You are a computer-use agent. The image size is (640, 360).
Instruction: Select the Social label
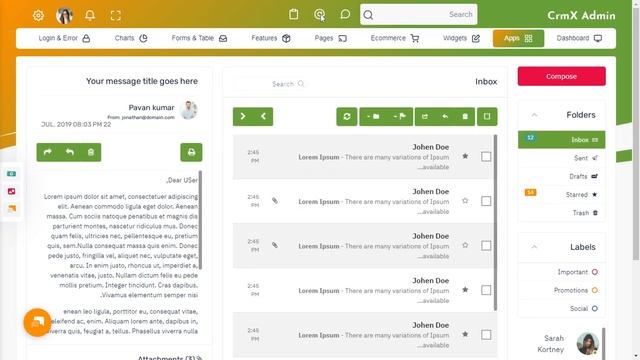point(562,309)
